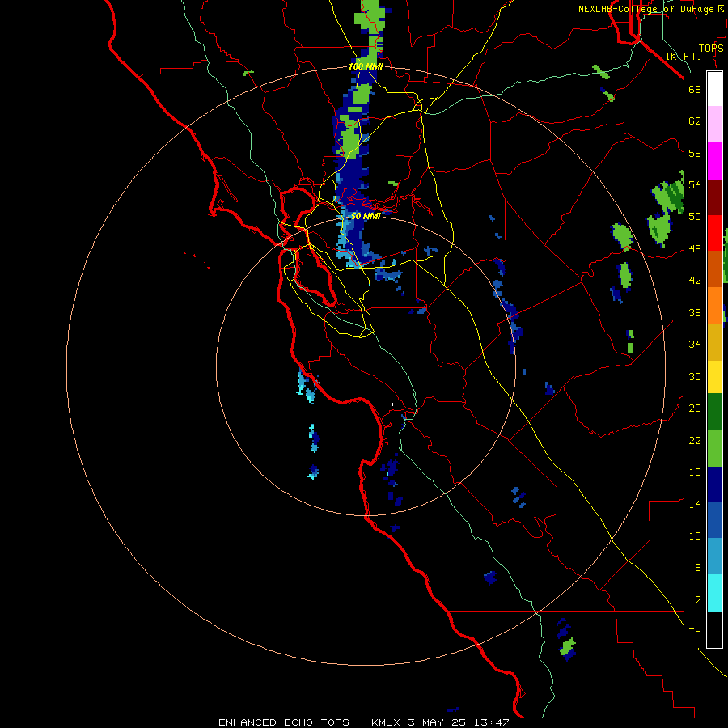This screenshot has height=728, width=728.
Task: Click the '50' legend value
Action: [x=695, y=217]
